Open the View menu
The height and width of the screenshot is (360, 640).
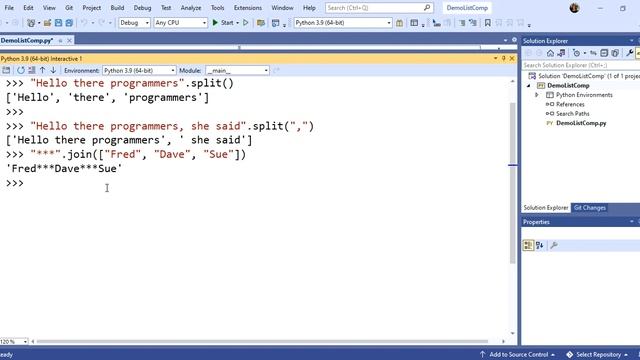pos(49,8)
